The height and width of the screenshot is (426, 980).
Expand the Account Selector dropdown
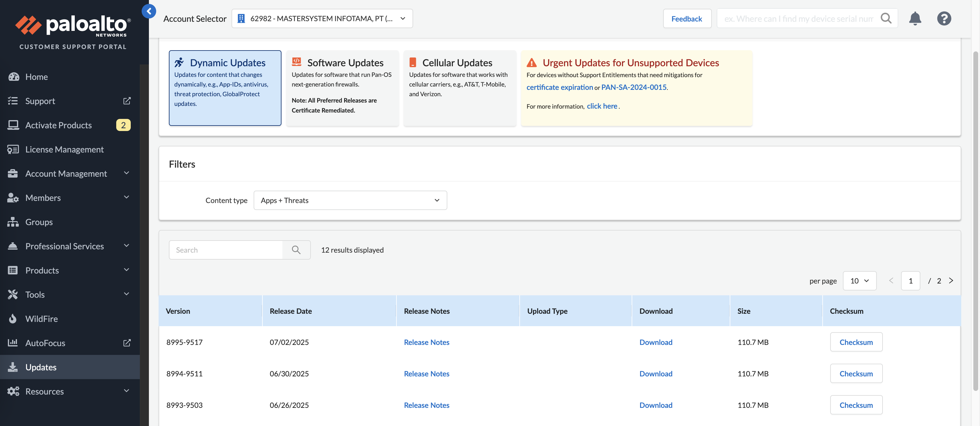[322, 19]
